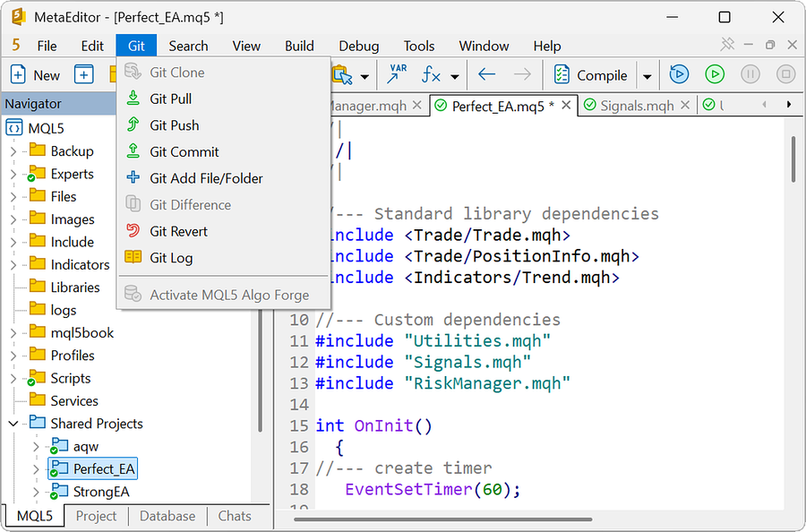Click the Git Commit icon
The image size is (806, 532).
click(x=133, y=150)
